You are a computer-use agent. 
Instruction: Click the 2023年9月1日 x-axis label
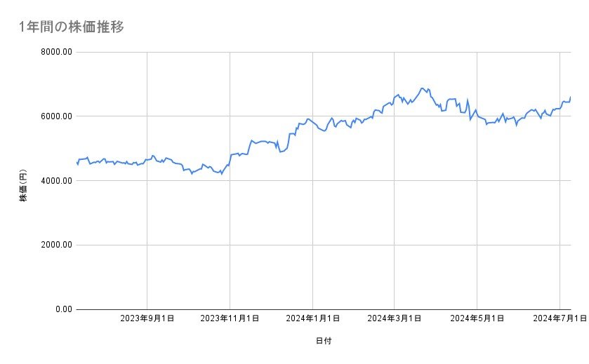147,319
